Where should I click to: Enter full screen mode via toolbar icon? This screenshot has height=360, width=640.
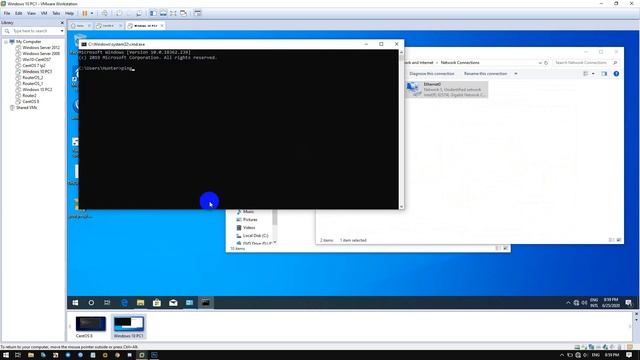173,13
